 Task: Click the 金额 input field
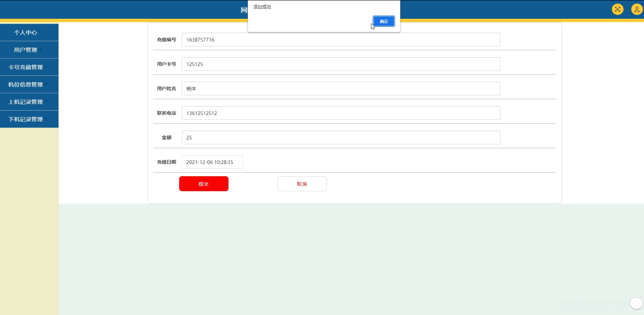coord(341,138)
